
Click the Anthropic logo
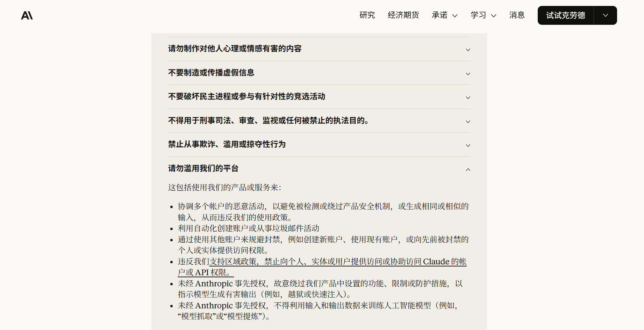pyautogui.click(x=27, y=15)
